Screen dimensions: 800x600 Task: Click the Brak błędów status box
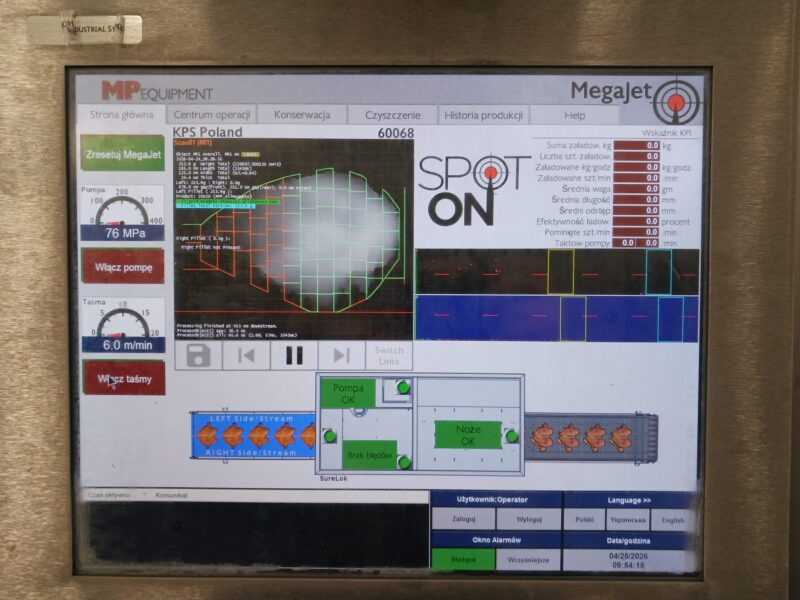coord(369,455)
